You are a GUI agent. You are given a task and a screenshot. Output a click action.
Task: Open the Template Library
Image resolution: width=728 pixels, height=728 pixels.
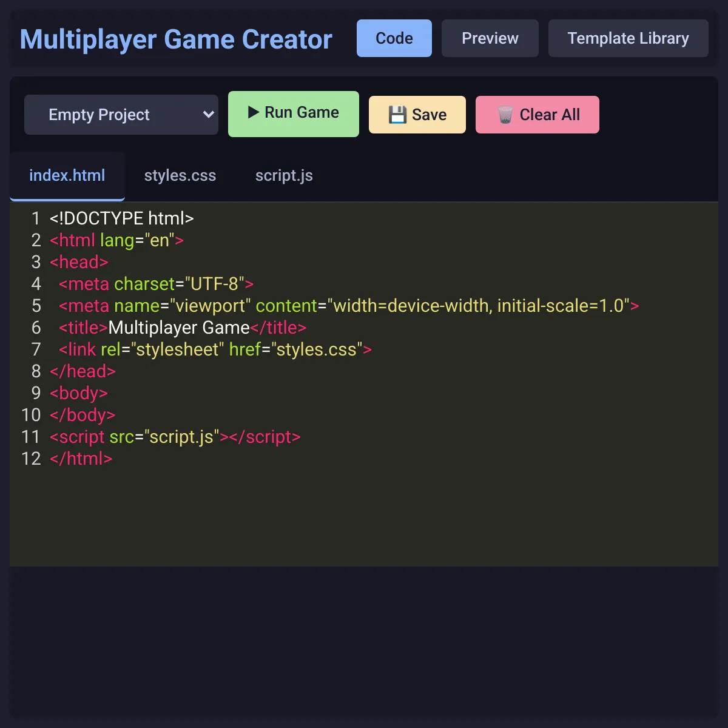pyautogui.click(x=629, y=38)
